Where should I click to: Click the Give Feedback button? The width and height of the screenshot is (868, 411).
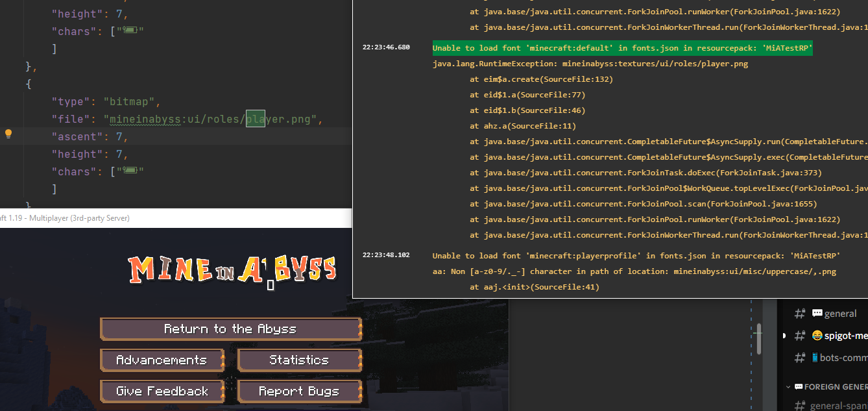pos(162,392)
